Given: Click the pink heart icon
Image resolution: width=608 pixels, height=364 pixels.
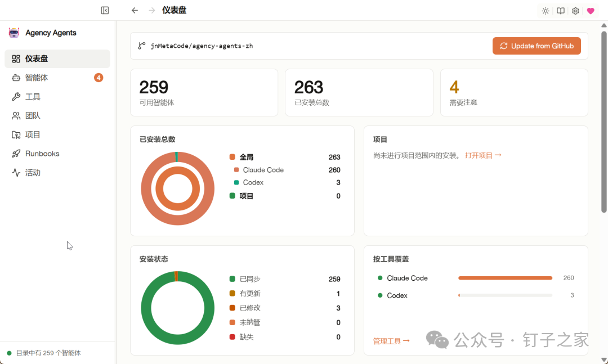Looking at the screenshot, I should [x=591, y=11].
